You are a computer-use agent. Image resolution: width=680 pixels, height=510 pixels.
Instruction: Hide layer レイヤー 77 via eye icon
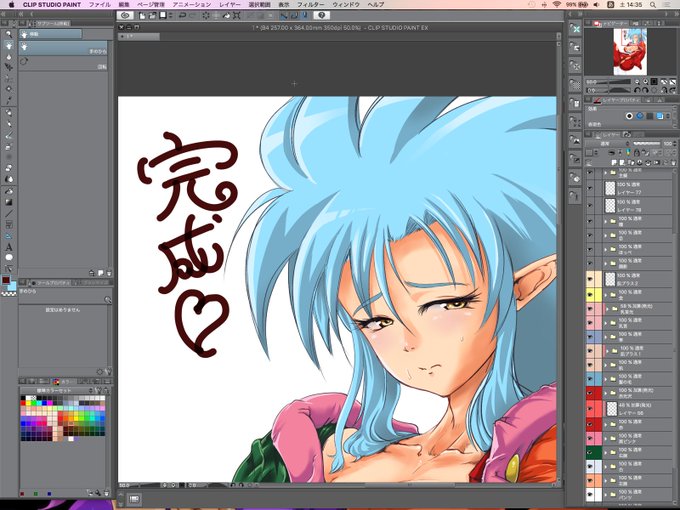click(x=589, y=188)
